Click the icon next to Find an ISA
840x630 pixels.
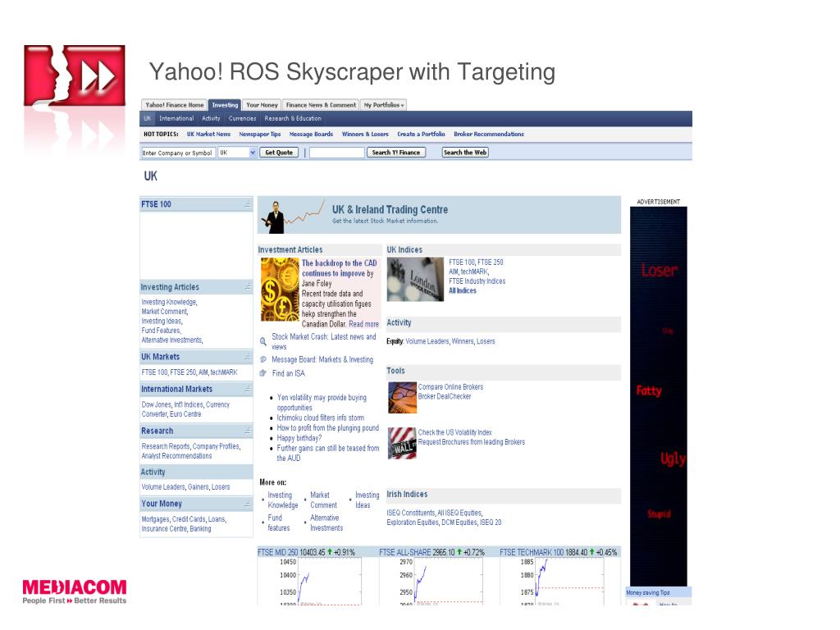pos(263,373)
